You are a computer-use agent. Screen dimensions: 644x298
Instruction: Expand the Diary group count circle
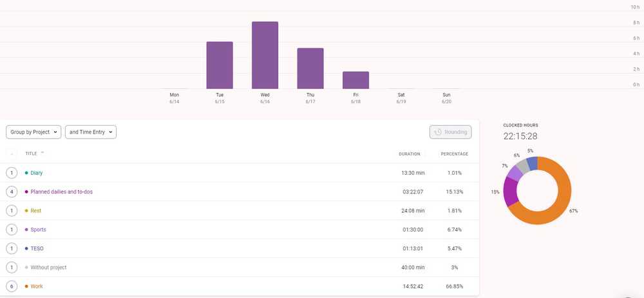click(x=12, y=173)
